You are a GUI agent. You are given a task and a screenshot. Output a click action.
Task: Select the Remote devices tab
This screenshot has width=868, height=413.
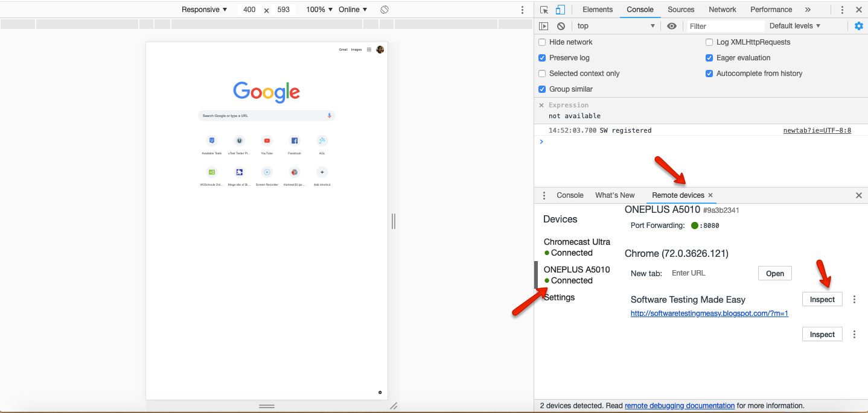click(677, 195)
